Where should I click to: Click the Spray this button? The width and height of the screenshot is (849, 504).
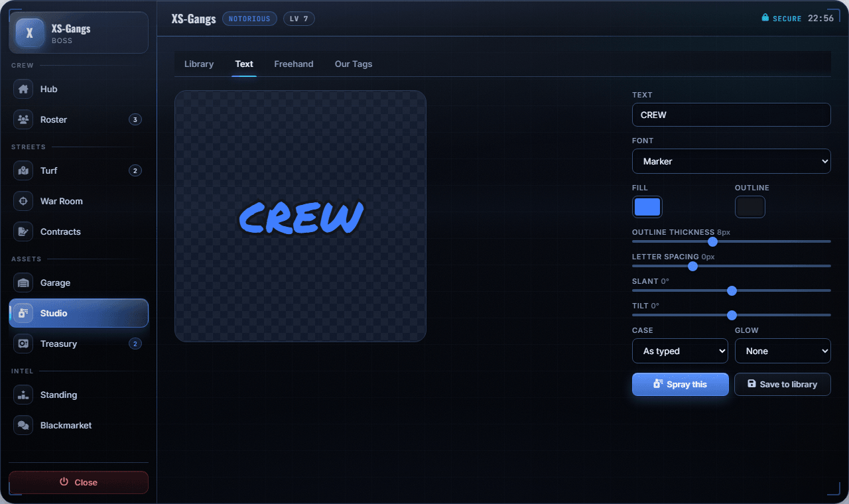(x=681, y=384)
